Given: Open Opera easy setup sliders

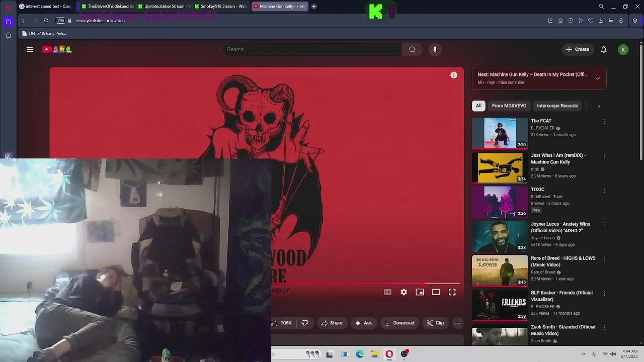Looking at the screenshot, I should coord(611,21).
